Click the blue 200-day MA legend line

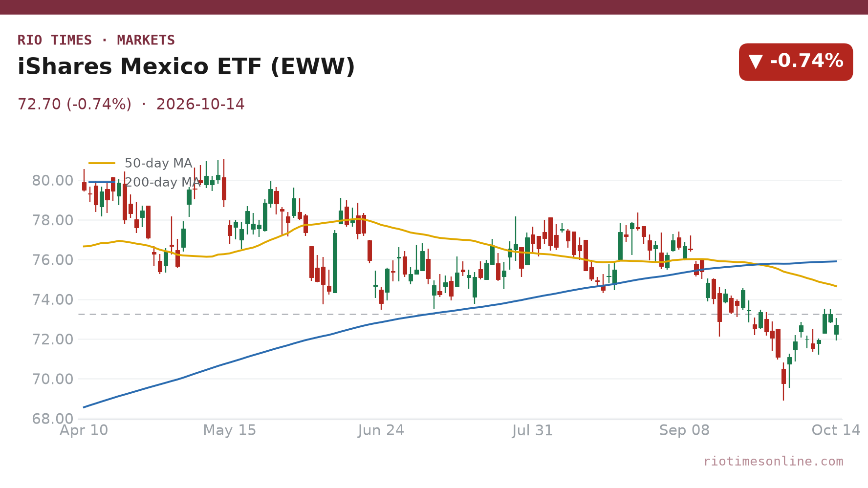coord(102,182)
